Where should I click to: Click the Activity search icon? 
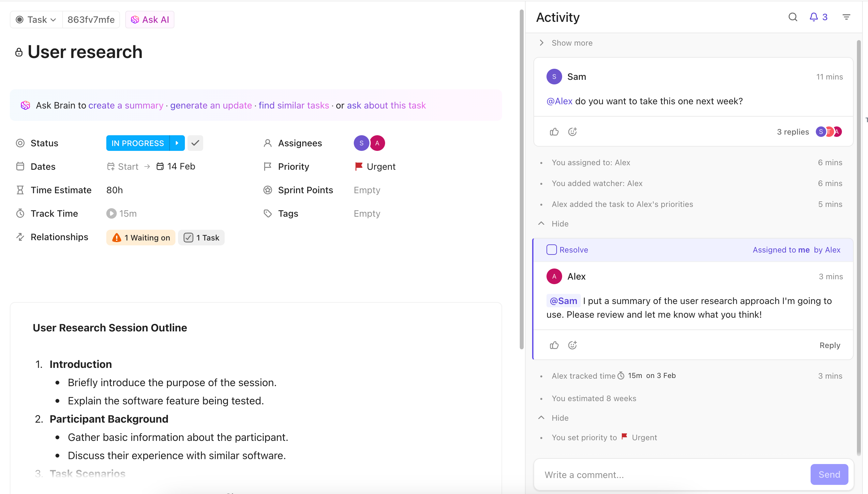point(792,17)
